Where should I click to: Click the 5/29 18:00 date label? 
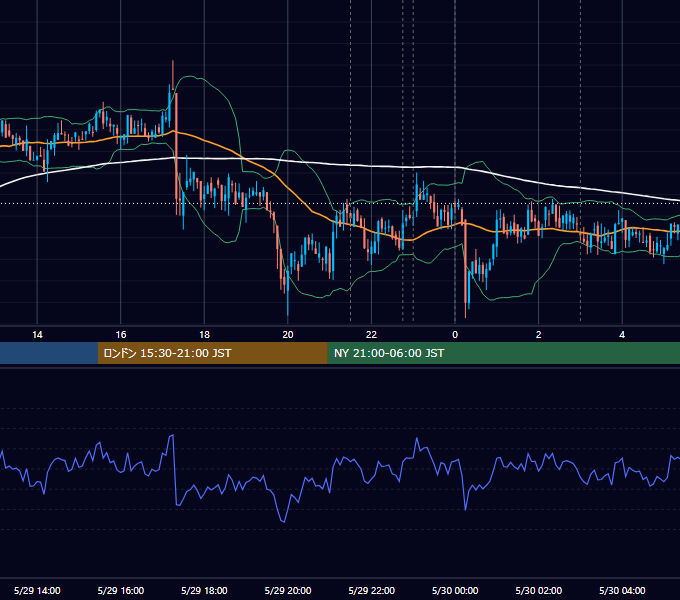coord(204,590)
